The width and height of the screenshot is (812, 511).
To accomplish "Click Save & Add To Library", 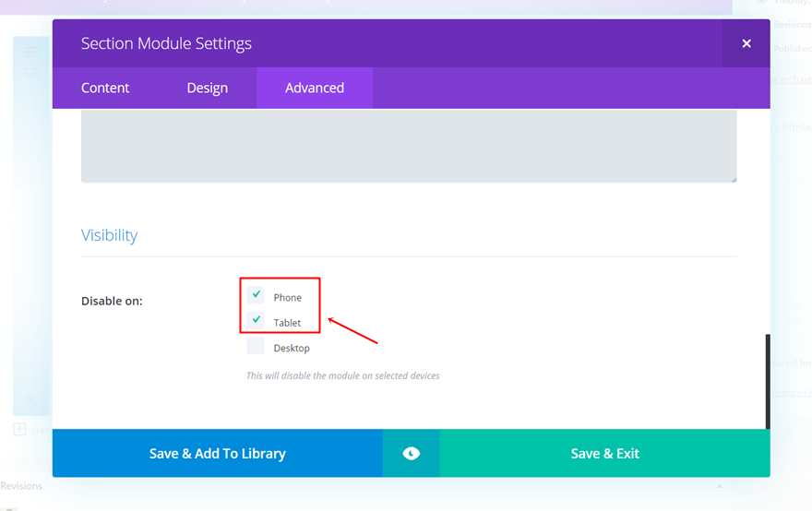I will click(x=218, y=453).
